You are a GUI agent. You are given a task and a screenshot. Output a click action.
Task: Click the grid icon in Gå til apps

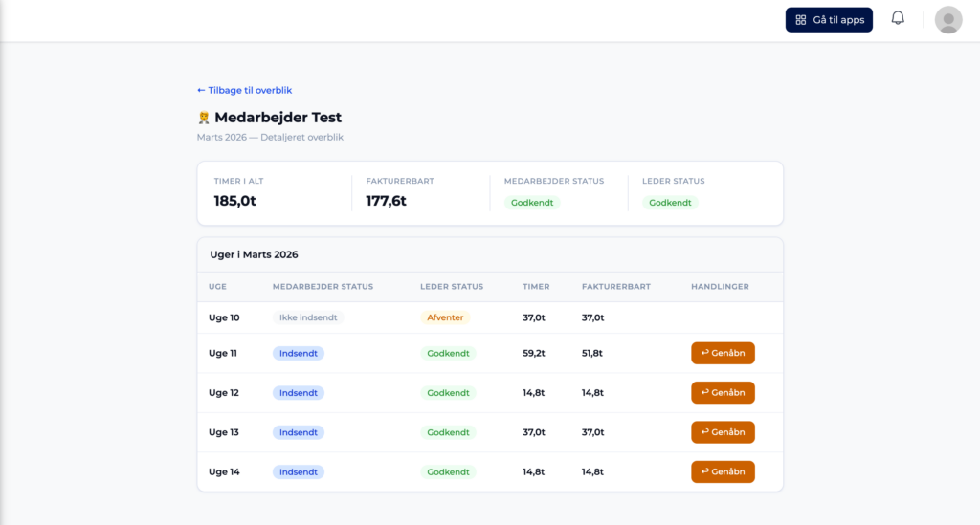(801, 20)
